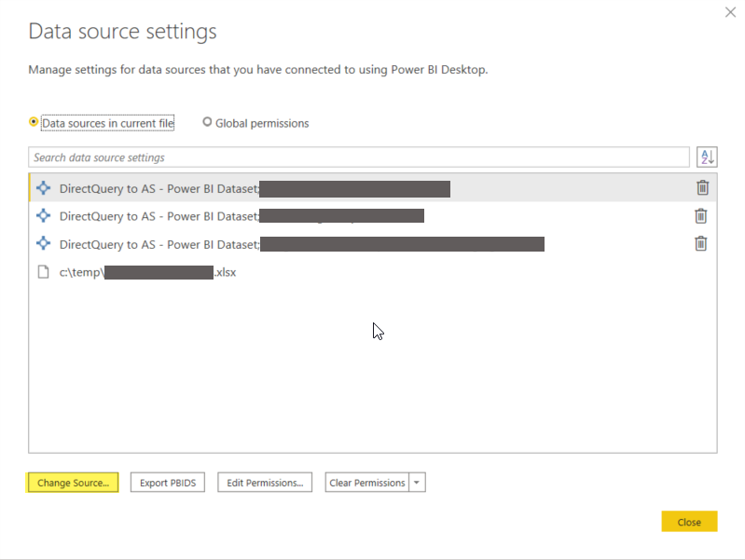This screenshot has height=560, width=745.
Task: Click the Clear Permissions button
Action: (366, 483)
